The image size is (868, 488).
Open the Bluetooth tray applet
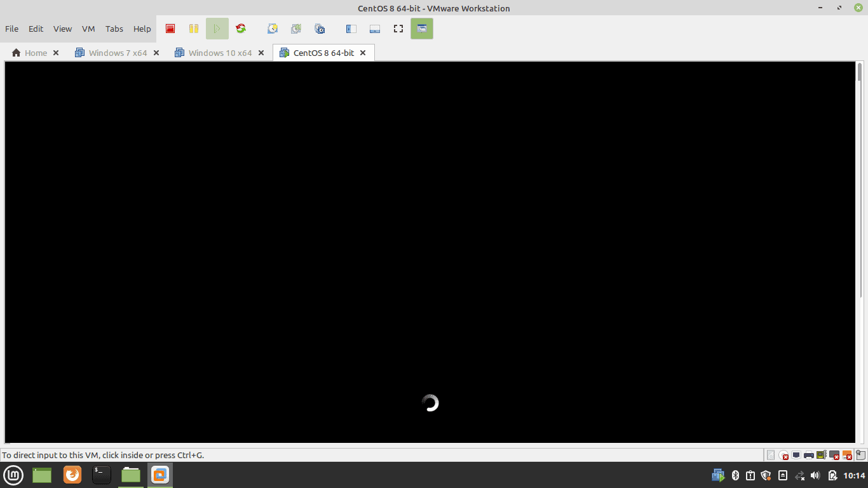[x=735, y=475]
